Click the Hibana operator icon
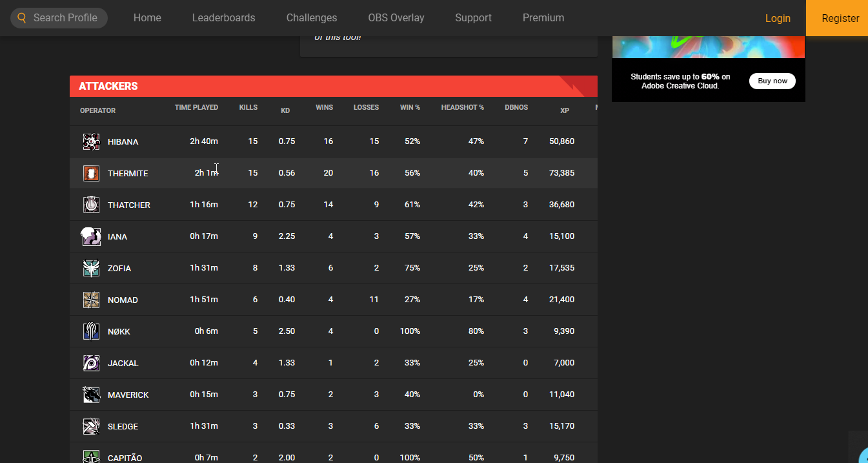The image size is (868, 463). coord(91,141)
